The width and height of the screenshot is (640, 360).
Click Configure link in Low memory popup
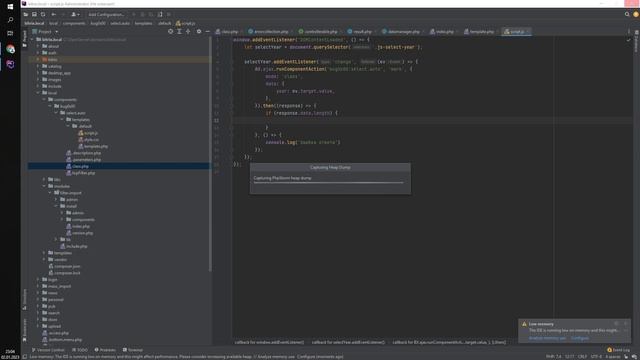[580, 338]
